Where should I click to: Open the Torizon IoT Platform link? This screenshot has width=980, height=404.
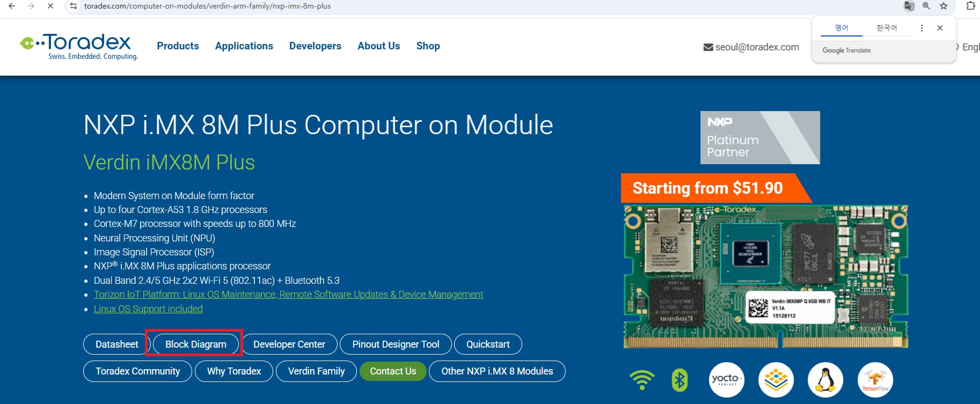pyautogui.click(x=288, y=295)
